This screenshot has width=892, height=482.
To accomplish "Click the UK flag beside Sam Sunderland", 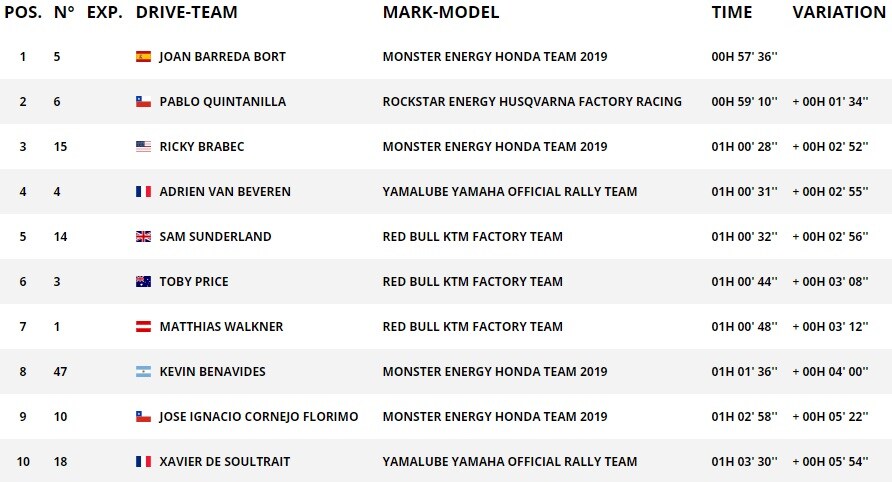I will [143, 236].
